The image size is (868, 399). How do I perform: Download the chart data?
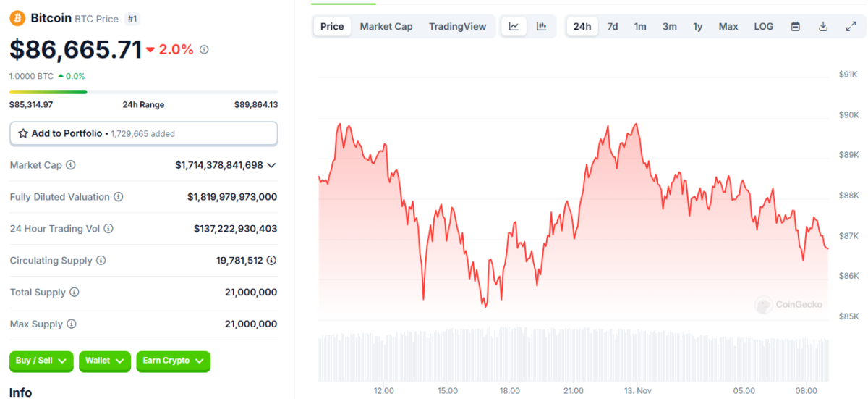pyautogui.click(x=823, y=27)
